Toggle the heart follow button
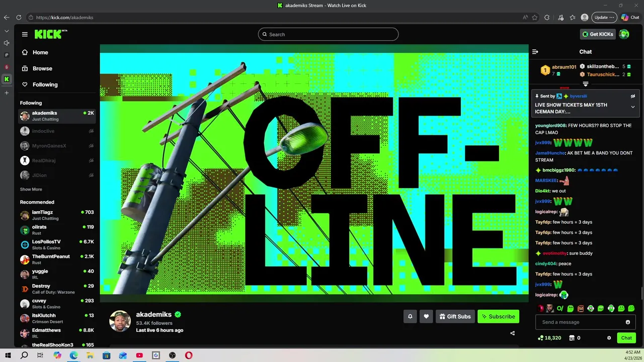Image resolution: width=644 pixels, height=362 pixels. point(426,316)
